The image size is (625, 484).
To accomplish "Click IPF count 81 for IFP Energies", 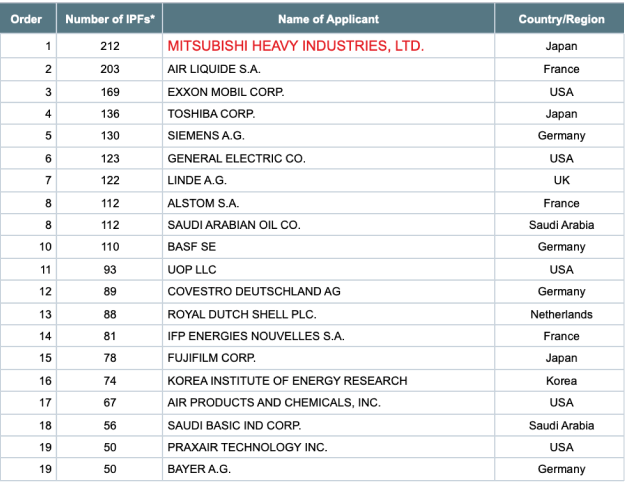I will pos(110,336).
